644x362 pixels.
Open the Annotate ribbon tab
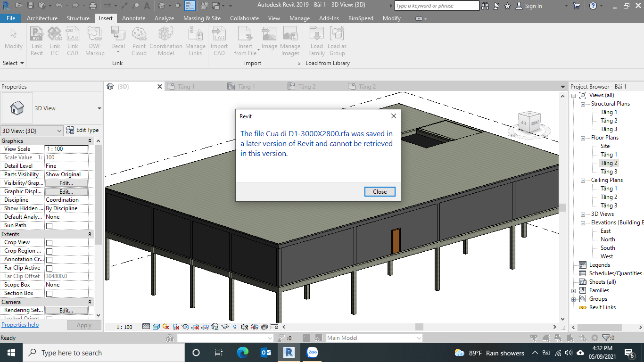coord(133,18)
